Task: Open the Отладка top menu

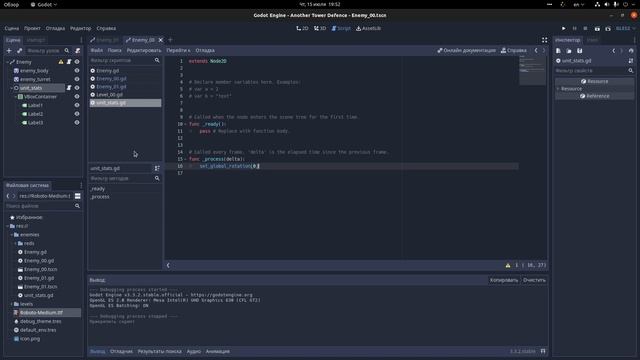Action: click(55, 29)
